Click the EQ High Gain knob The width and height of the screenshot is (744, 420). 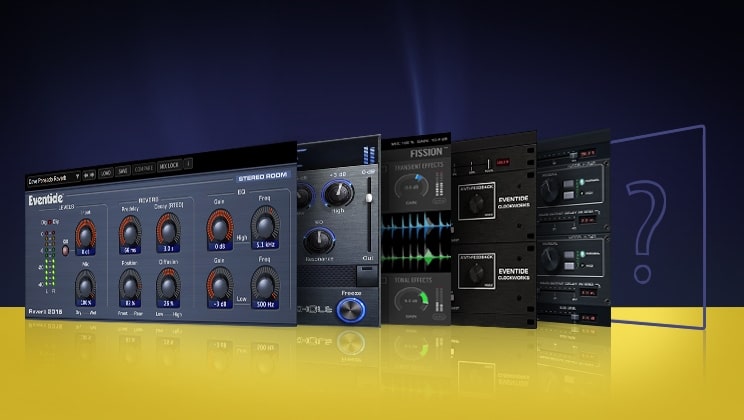pos(220,226)
